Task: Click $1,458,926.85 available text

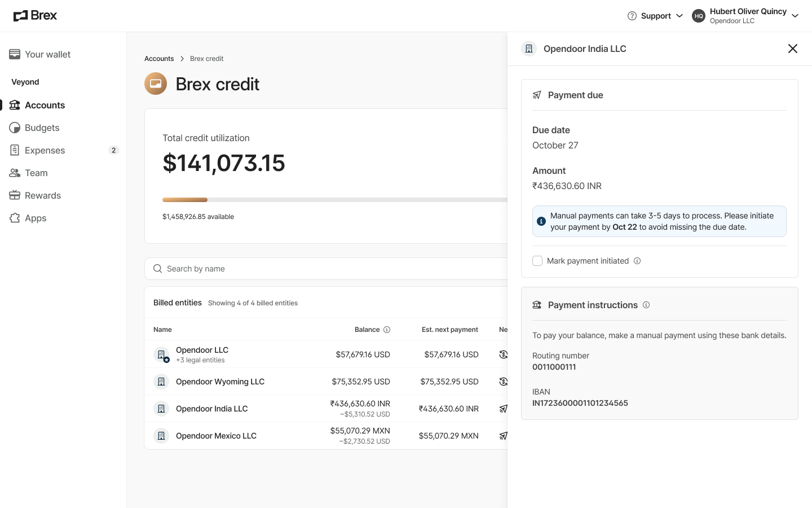Action: 198,217
